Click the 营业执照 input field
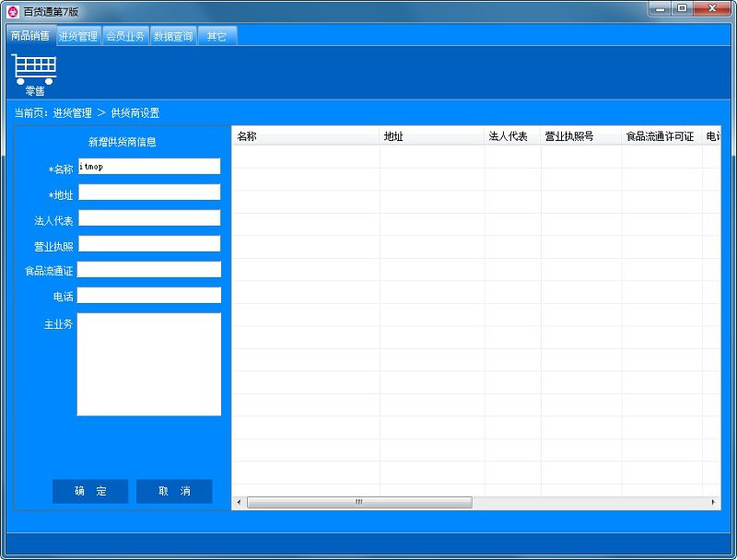Image resolution: width=737 pixels, height=560 pixels. click(x=149, y=244)
